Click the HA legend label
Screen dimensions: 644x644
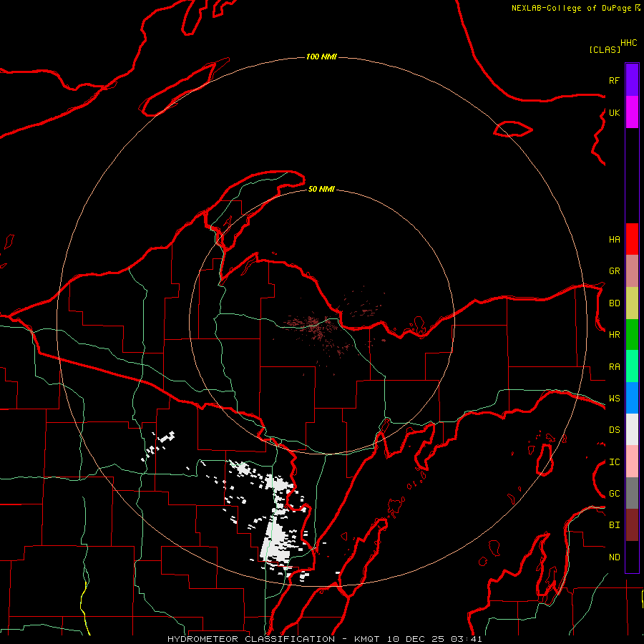click(614, 239)
